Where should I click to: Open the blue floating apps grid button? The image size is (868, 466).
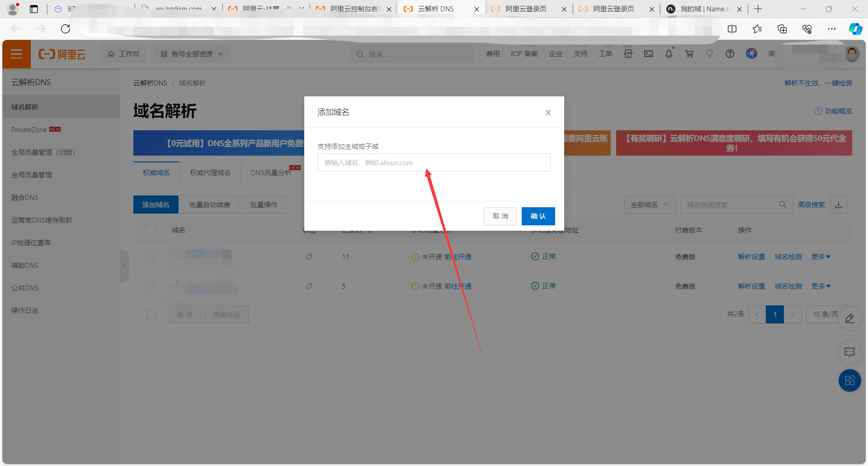849,380
